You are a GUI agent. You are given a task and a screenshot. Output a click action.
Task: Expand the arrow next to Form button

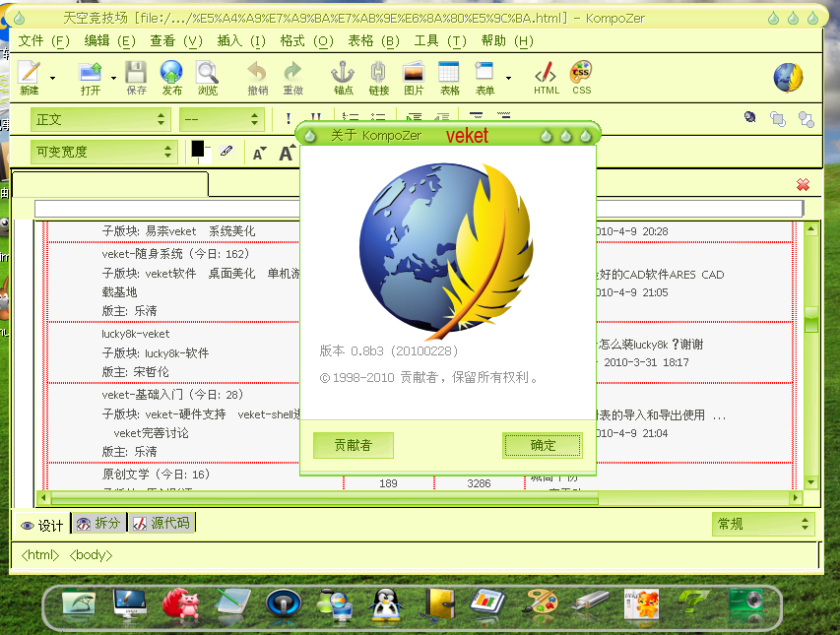[508, 78]
